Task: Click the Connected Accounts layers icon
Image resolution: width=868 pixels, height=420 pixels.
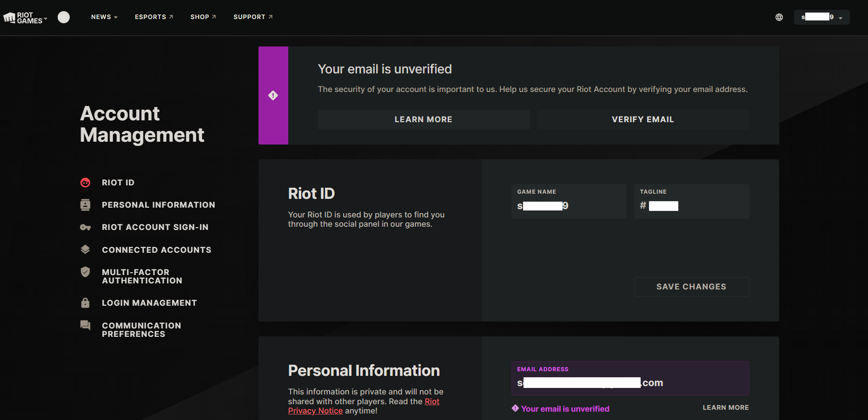Action: point(85,249)
